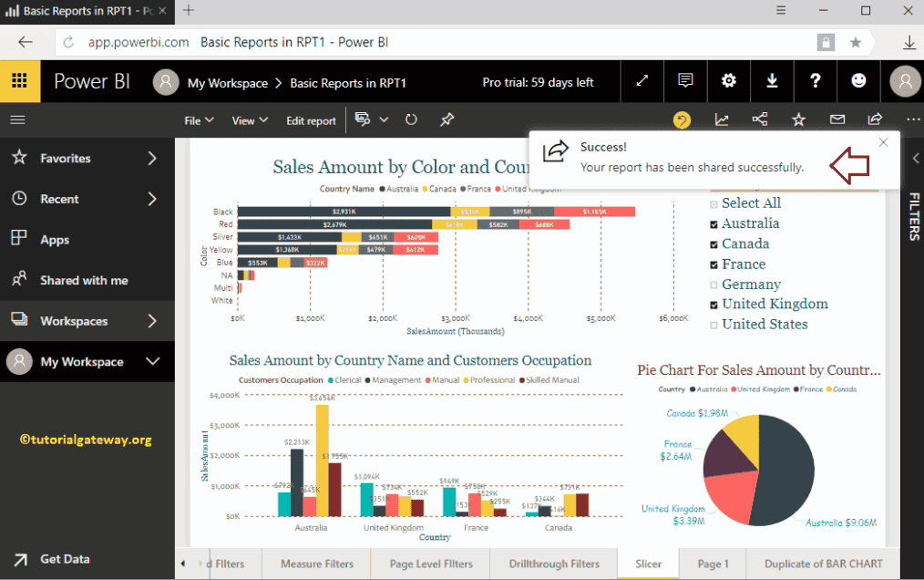The image size is (924, 580).
Task: Open browser menu with three lines icon
Action: coord(781,10)
